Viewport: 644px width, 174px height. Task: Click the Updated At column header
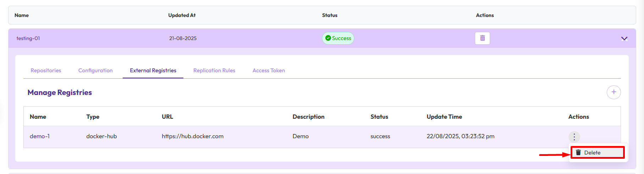[x=182, y=15]
